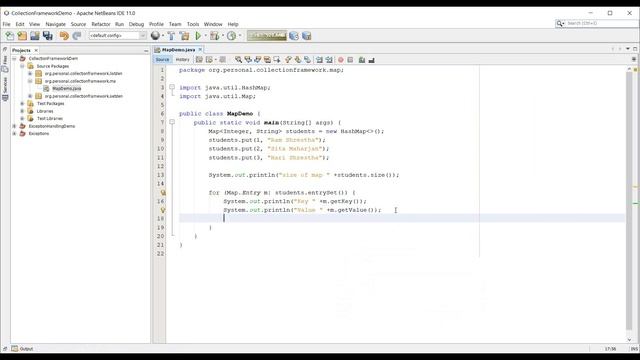Switch to the History view button

[182, 60]
